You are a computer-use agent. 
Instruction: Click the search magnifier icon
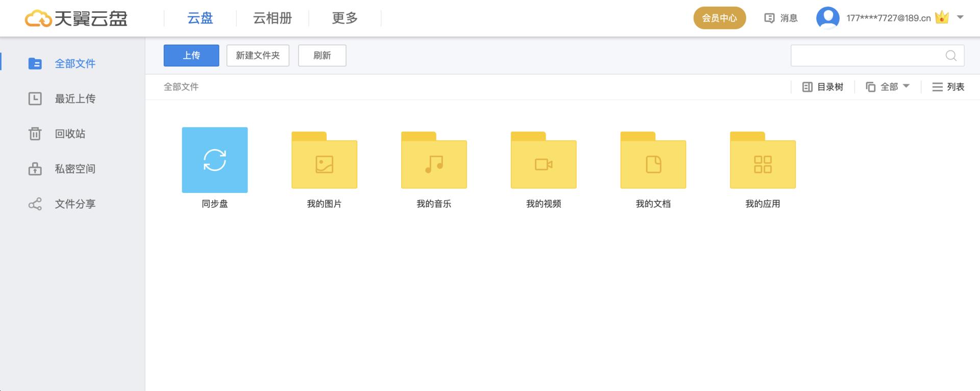click(x=951, y=56)
